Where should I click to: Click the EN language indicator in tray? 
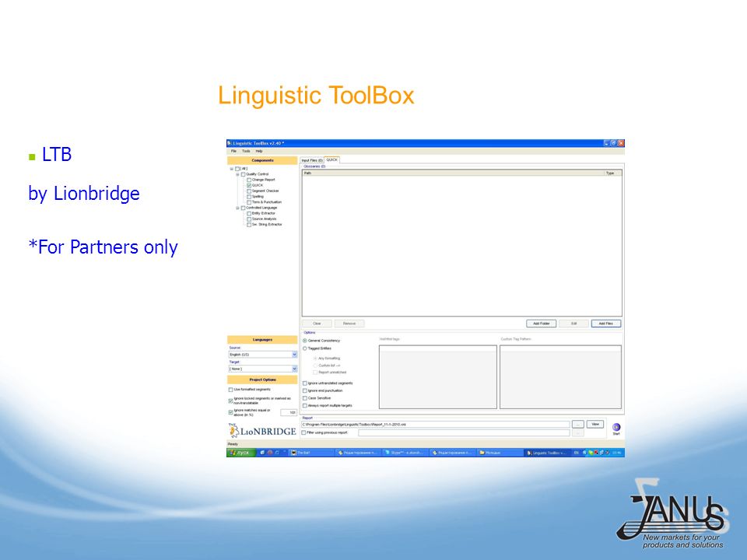click(x=576, y=453)
